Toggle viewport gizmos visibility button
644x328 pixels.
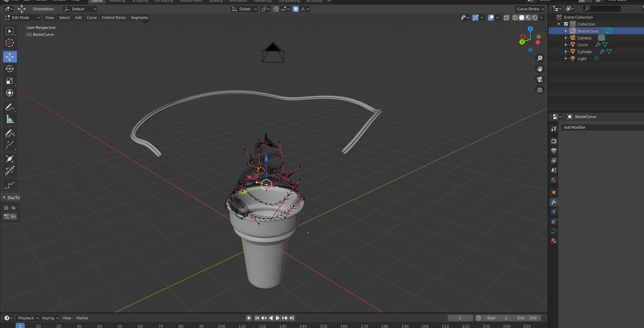point(475,18)
